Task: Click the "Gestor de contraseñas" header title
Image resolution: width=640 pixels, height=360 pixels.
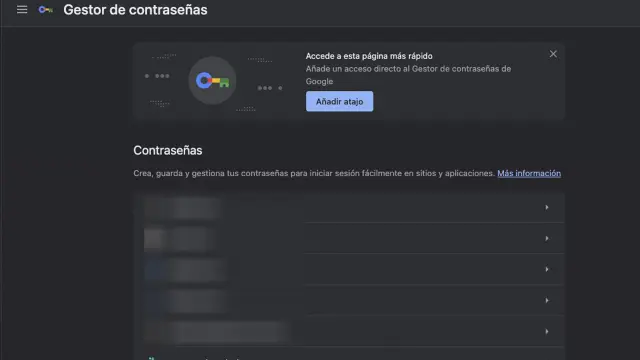Action: point(135,10)
